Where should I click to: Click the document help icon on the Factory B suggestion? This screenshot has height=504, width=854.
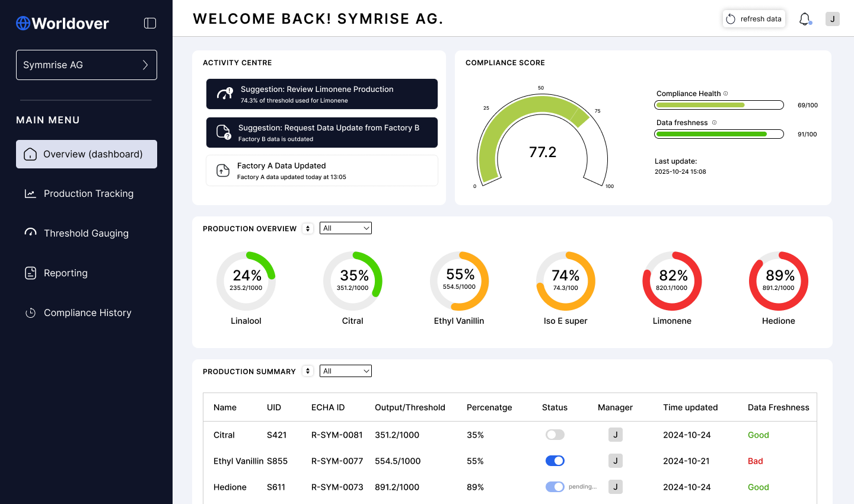click(224, 132)
